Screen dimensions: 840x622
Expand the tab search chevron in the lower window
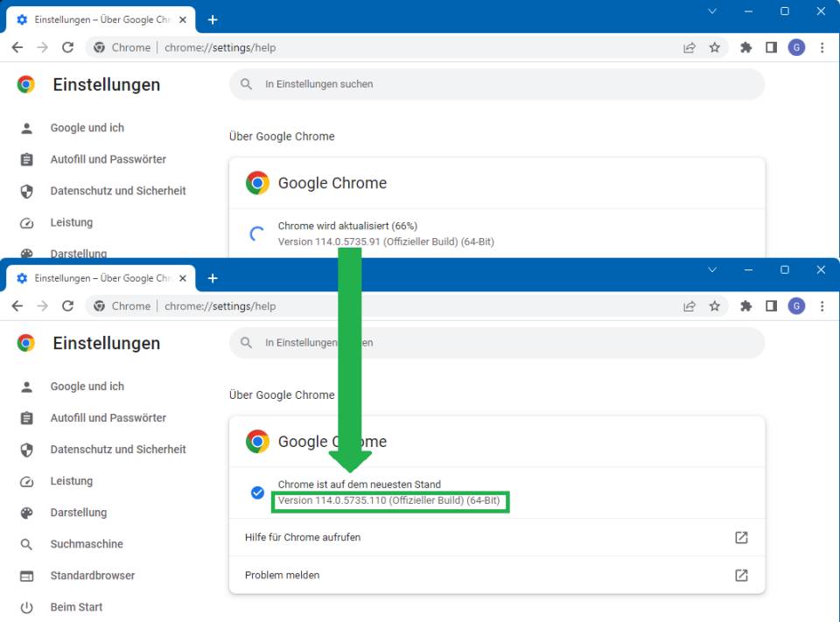[712, 269]
